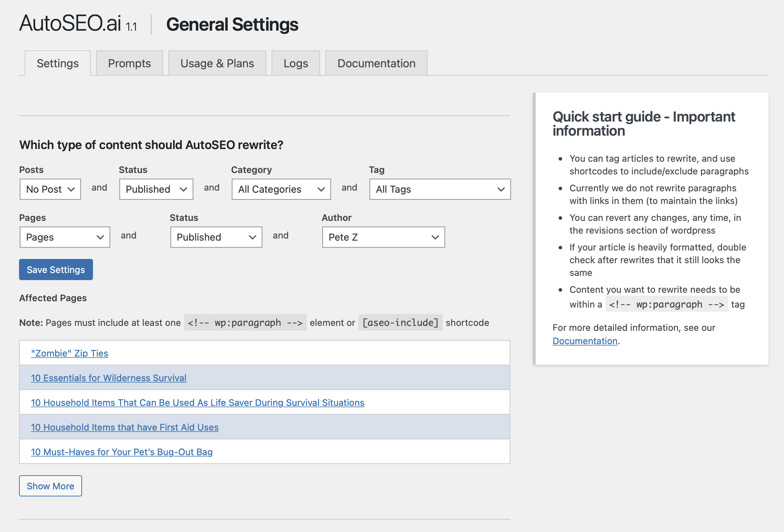
Task: Open the Household Items Life Saver link
Action: click(x=198, y=402)
